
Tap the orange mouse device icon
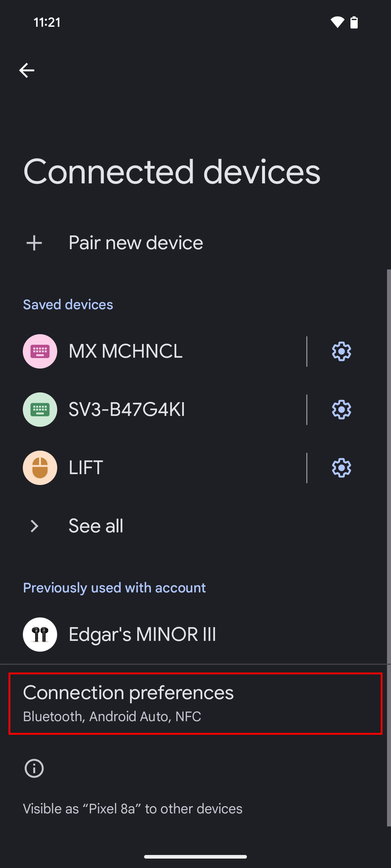pos(40,468)
